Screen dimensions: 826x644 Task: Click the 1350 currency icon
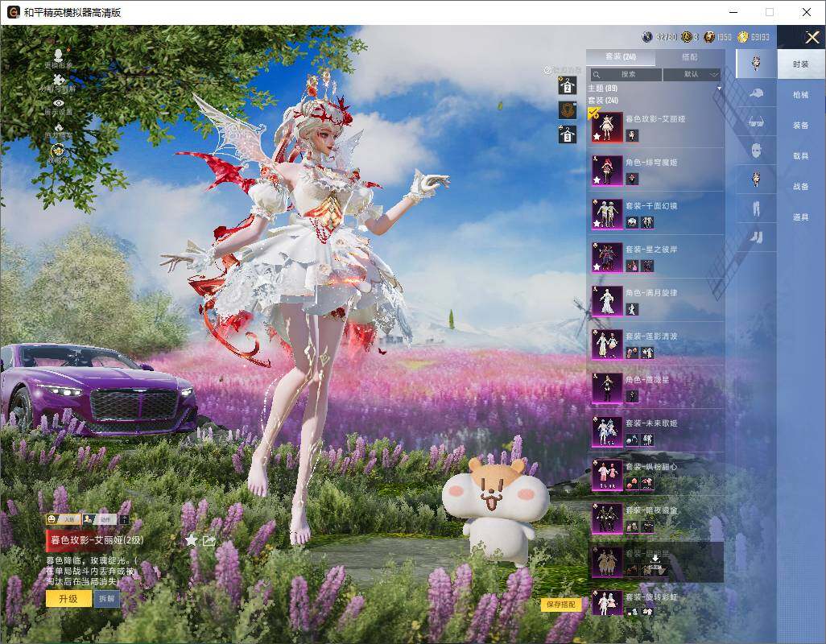[709, 37]
